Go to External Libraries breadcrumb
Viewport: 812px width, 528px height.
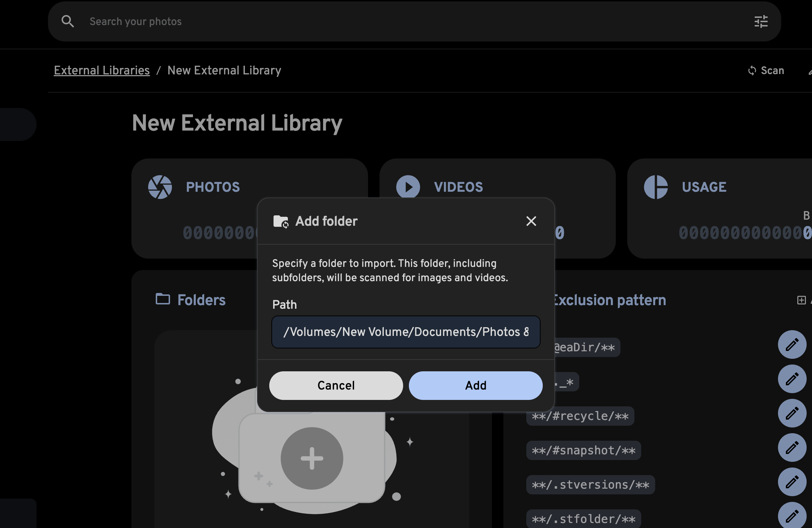(x=102, y=70)
